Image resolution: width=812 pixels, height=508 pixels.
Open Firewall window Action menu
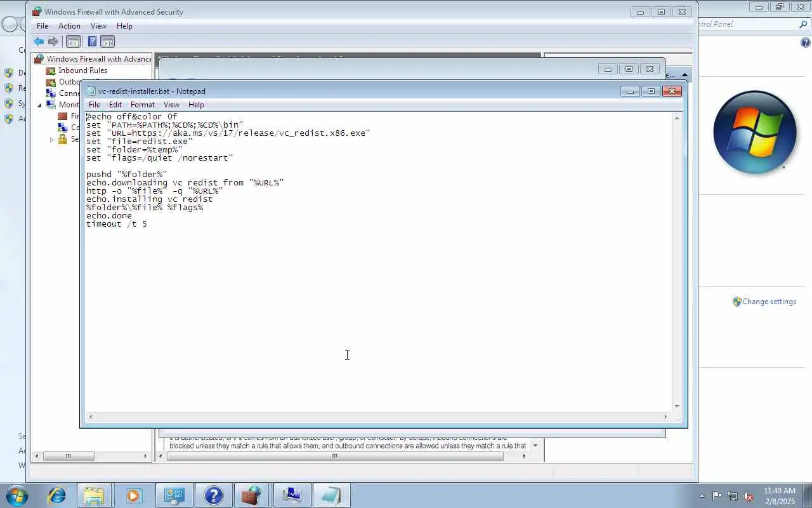[x=69, y=26]
